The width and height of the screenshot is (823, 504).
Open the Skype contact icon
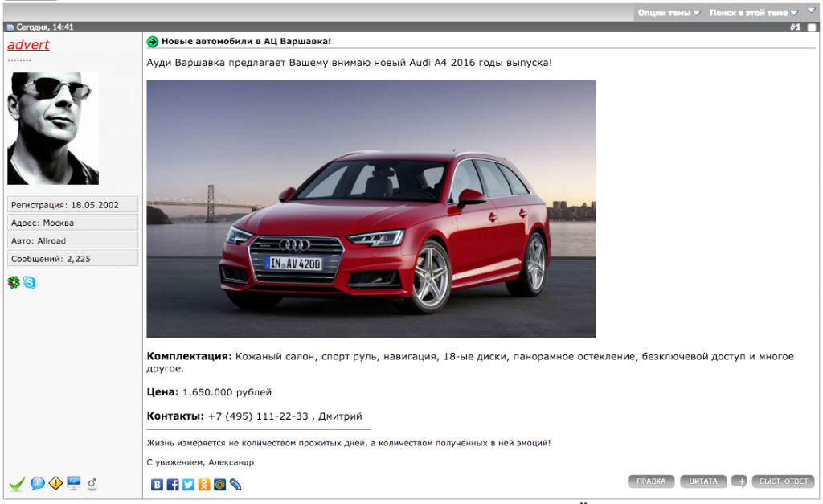(x=30, y=282)
